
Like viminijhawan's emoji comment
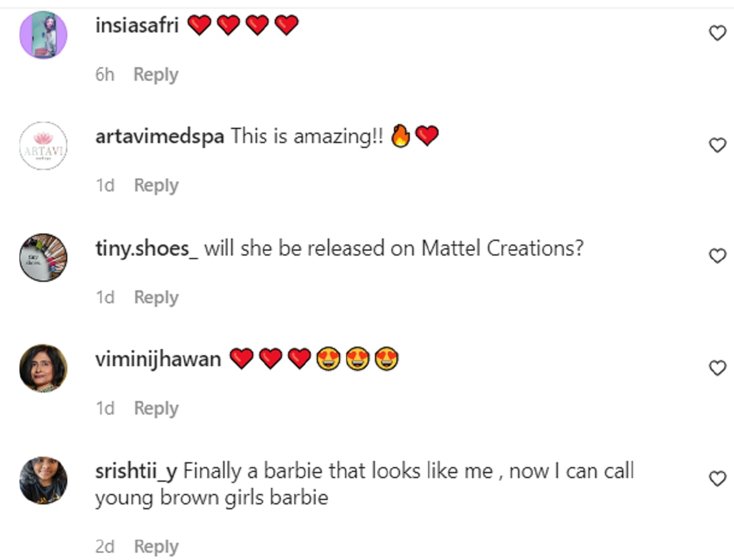pos(717,367)
